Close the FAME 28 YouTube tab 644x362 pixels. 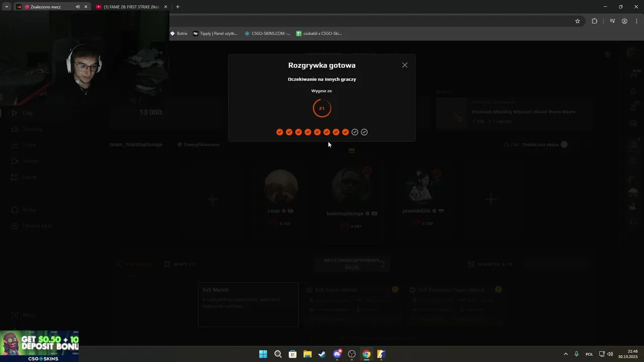[165, 7]
